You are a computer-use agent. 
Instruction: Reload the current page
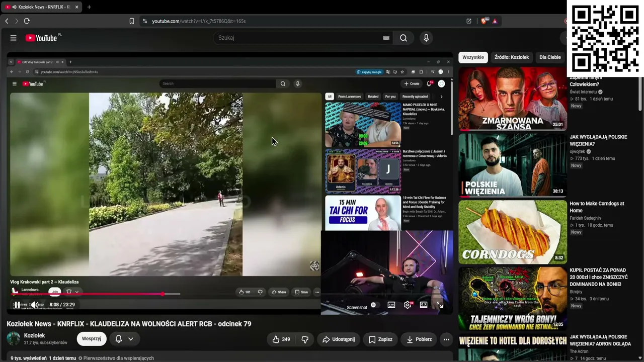(x=27, y=21)
